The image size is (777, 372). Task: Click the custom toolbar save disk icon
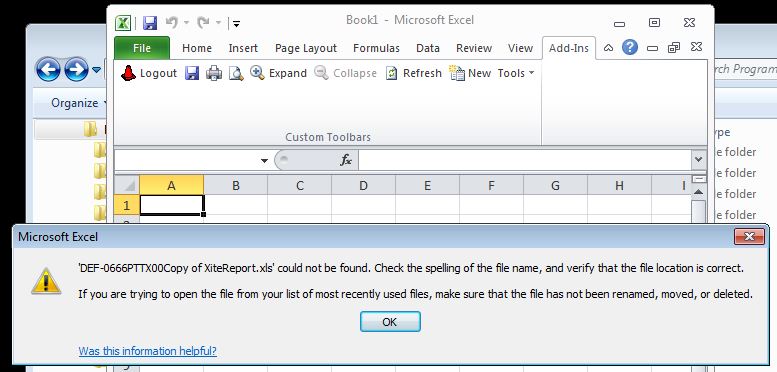[x=192, y=73]
